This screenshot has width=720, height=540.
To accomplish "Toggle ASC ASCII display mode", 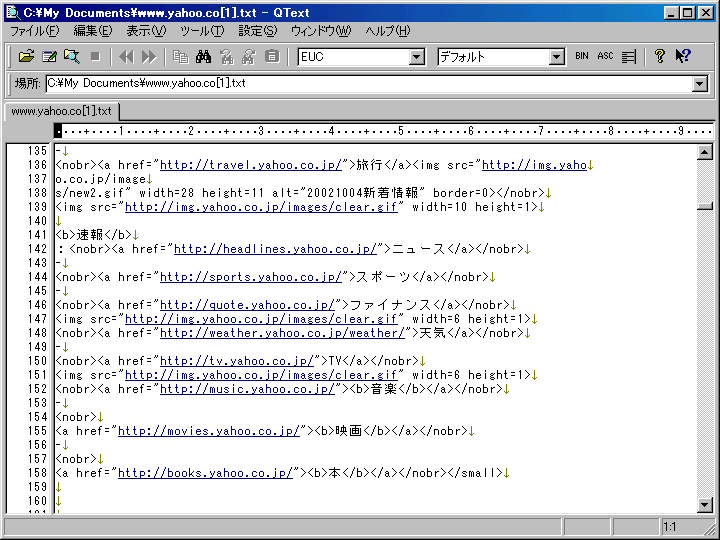I will coord(605,56).
